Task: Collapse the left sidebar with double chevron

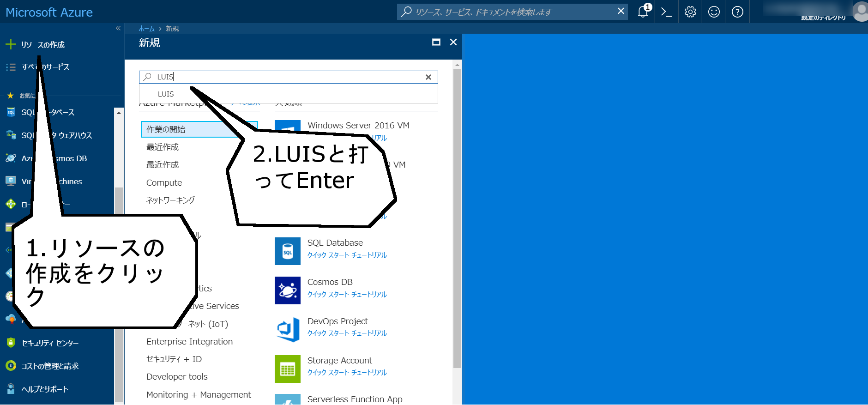Action: tap(118, 28)
